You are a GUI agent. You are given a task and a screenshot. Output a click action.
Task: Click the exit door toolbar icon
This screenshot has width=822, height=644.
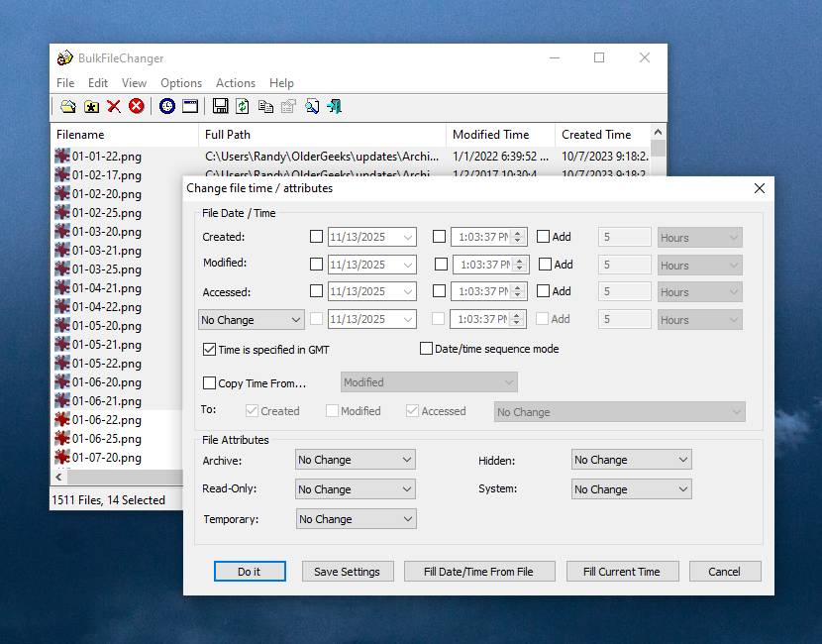pos(334,106)
